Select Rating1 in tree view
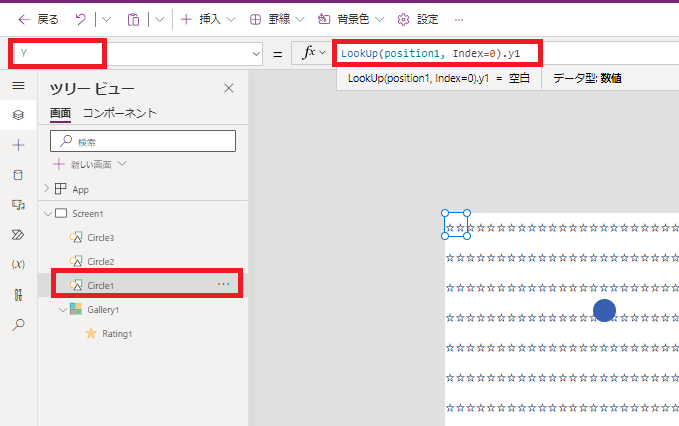 (x=117, y=334)
